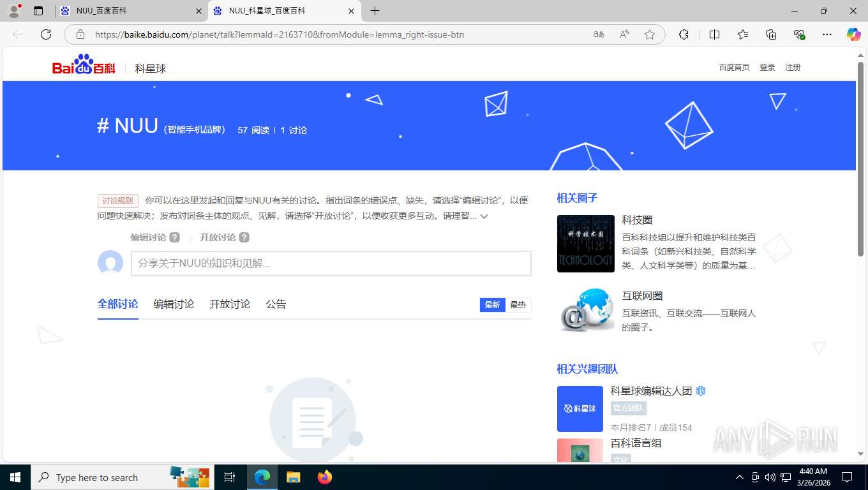This screenshot has width=868, height=490.
Task: Open 百科语言组 team link
Action: [x=636, y=443]
